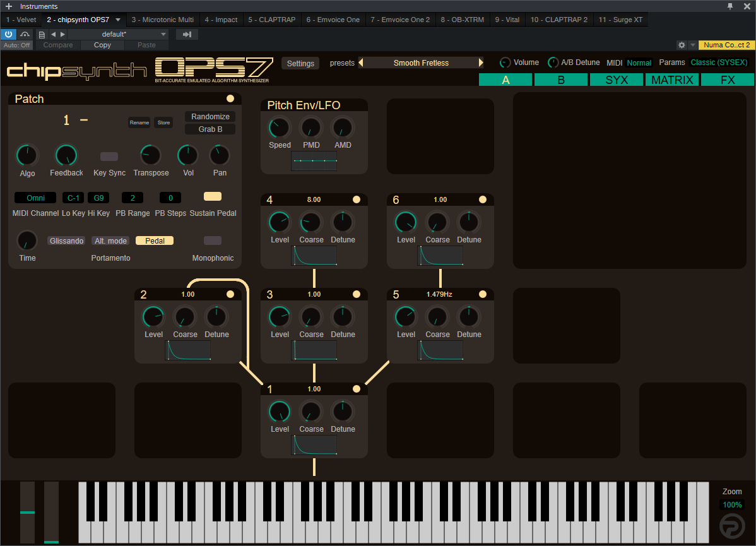Toggle the Key Sync switch

[x=109, y=157]
